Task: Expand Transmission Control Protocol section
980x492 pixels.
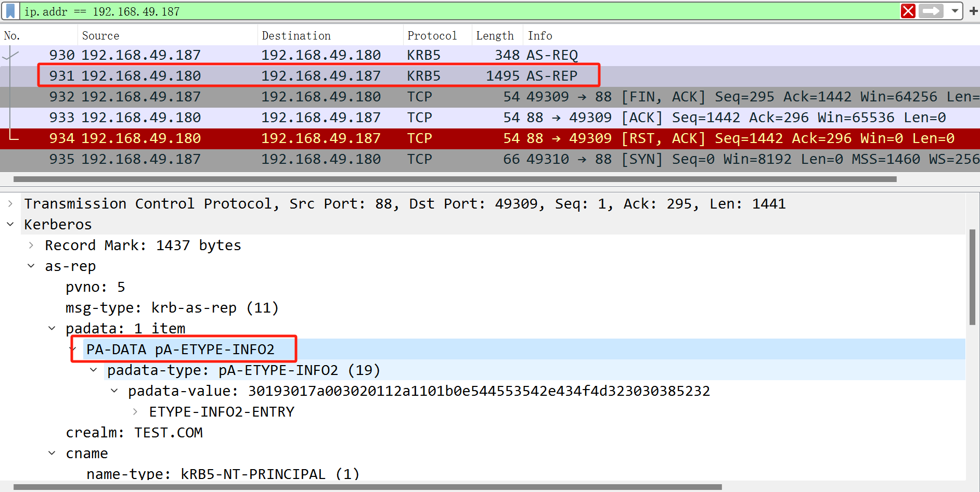Action: 10,204
